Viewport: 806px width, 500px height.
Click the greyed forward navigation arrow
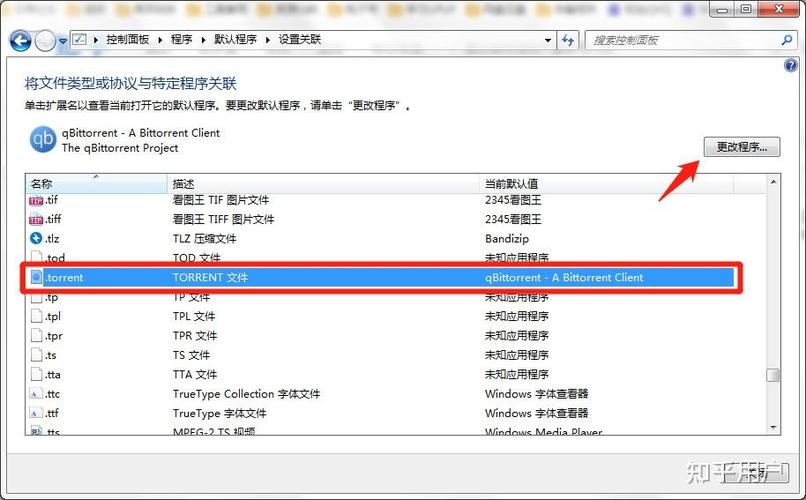pos(45,41)
